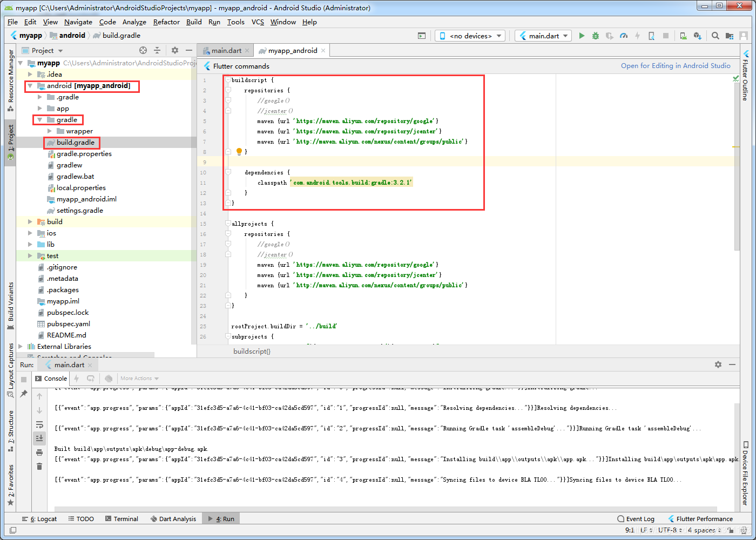Expand the wrapper folder
This screenshot has width=756, height=540.
tap(50, 131)
